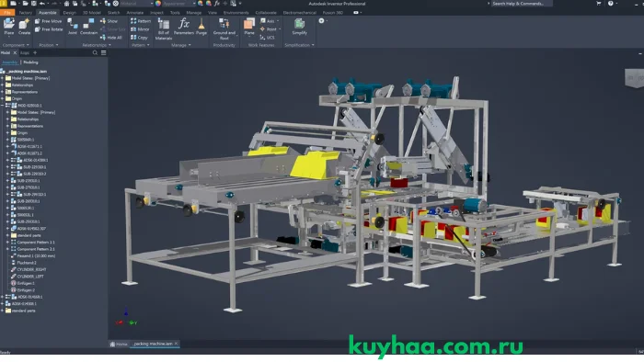Click the ViewCube in the viewport corner
This screenshot has height=362, width=644.
[634, 78]
